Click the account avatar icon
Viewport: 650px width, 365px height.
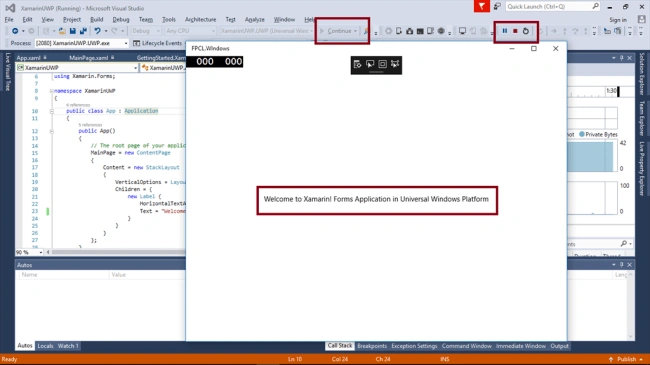click(642, 19)
